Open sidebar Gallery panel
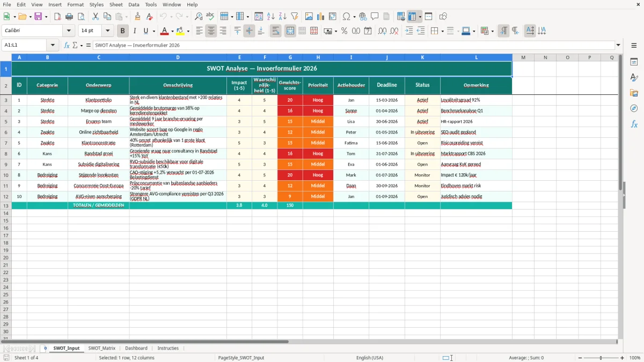Image resolution: width=644 pixels, height=362 pixels. pos(634,93)
